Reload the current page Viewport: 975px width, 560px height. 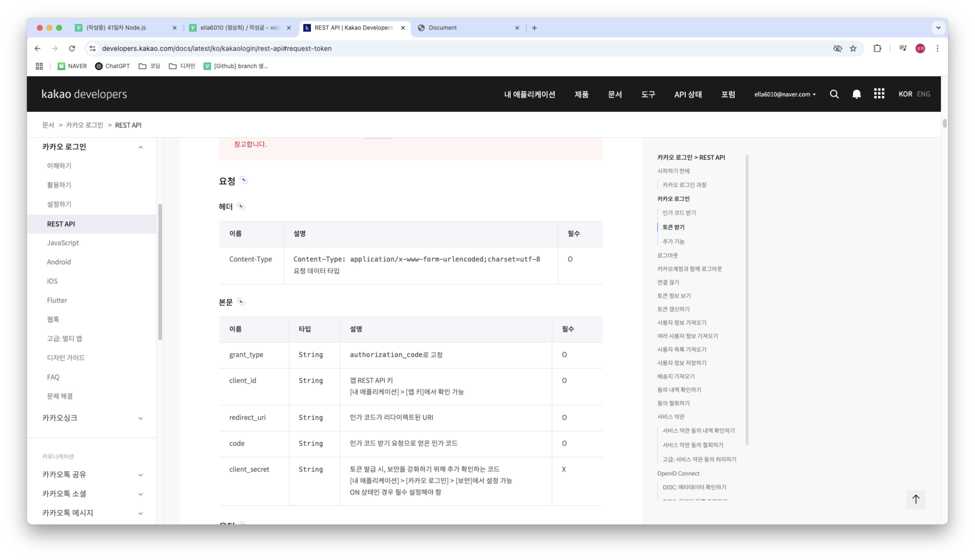pyautogui.click(x=72, y=48)
